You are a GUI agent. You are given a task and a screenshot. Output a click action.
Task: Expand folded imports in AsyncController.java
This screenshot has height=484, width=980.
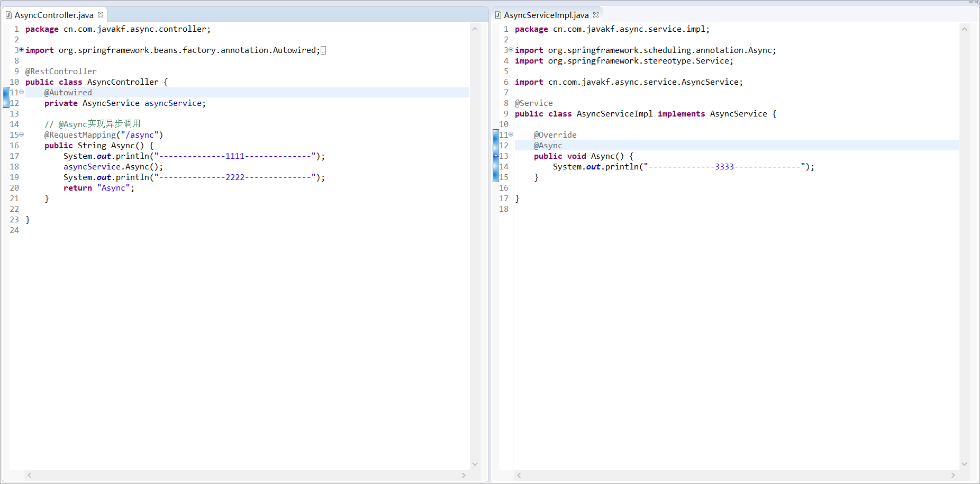pos(22,49)
